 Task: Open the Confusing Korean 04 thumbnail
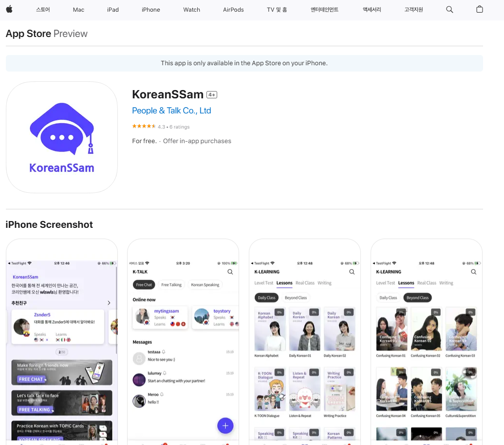[392, 389]
